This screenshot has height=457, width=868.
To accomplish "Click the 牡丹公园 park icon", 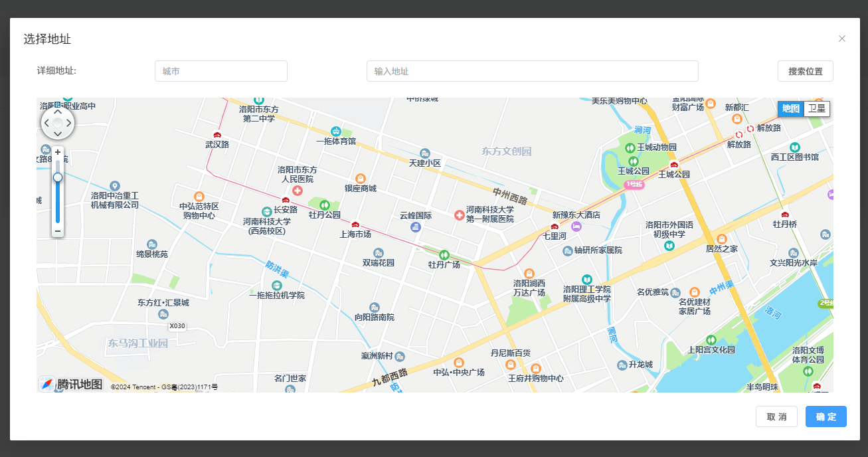I will [x=324, y=205].
